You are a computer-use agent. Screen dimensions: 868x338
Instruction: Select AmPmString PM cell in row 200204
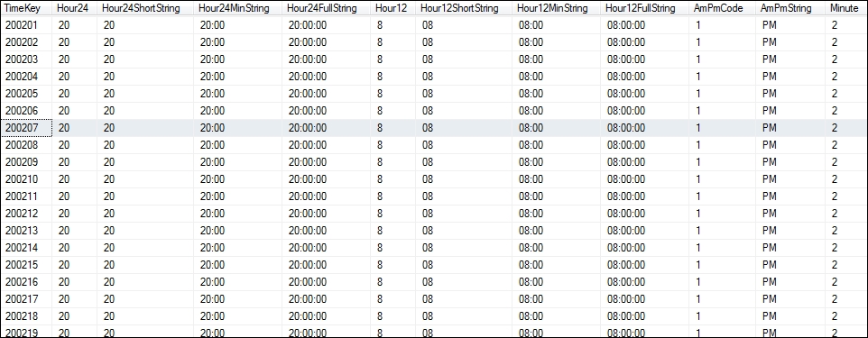[790, 77]
